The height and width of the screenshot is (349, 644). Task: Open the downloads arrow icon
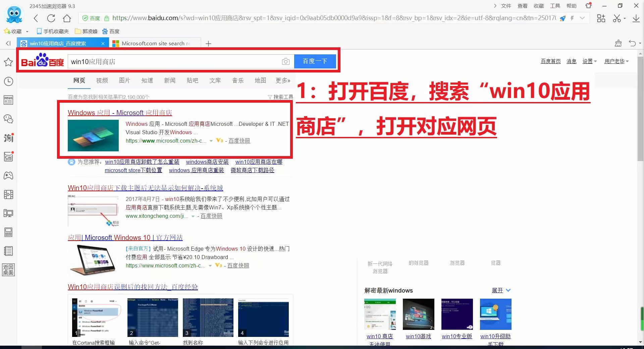tap(636, 18)
